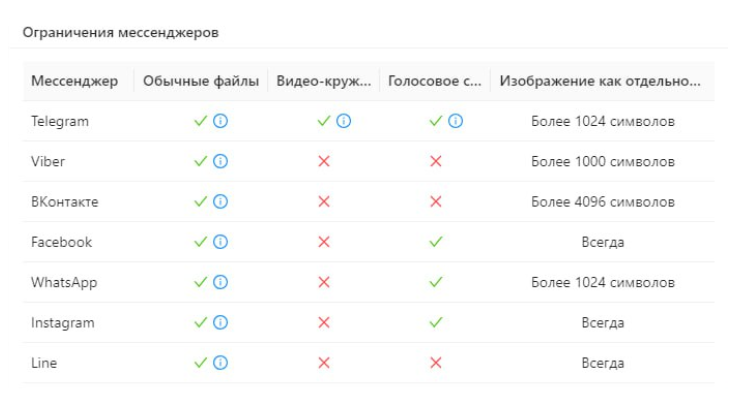Click green checkmark for Facebook voice messages
Screen dimensions: 740x405
435,242
